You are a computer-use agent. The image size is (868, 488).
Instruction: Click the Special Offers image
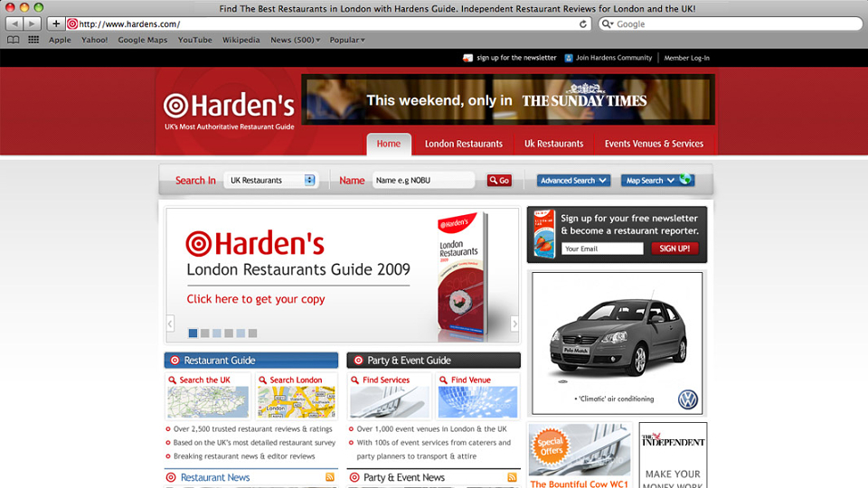[579, 449]
